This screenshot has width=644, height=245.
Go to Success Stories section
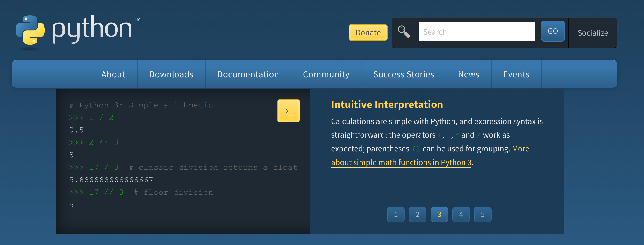(404, 74)
